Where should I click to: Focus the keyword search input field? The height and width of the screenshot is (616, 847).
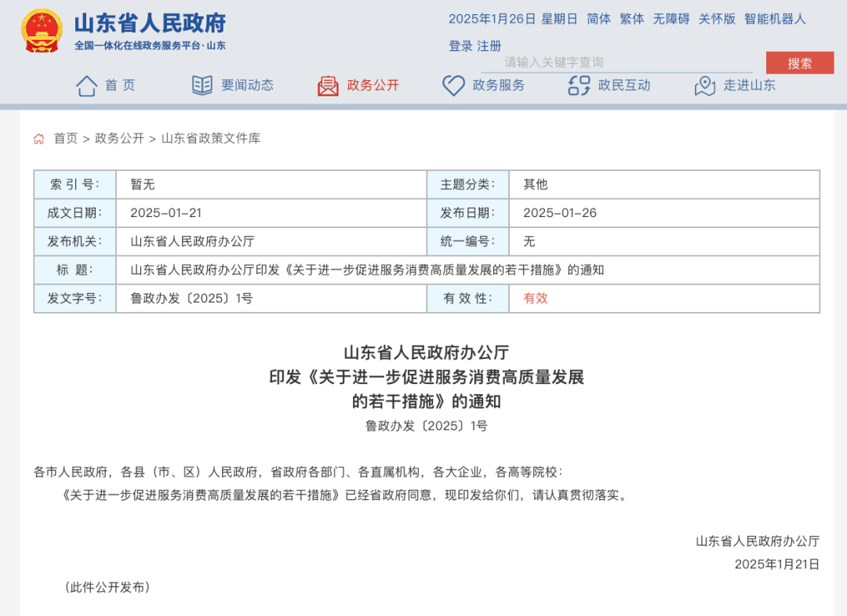tap(617, 63)
